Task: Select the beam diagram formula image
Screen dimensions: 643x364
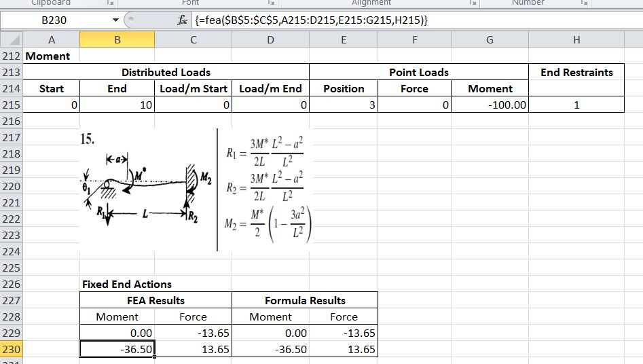Action: point(197,189)
